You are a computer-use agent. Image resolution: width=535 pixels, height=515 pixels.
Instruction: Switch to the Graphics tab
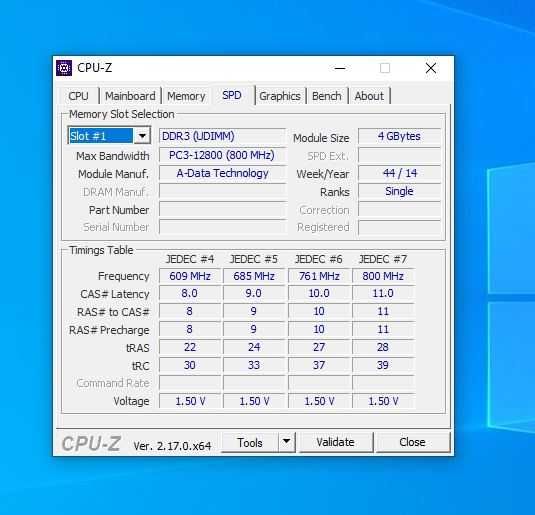[280, 96]
